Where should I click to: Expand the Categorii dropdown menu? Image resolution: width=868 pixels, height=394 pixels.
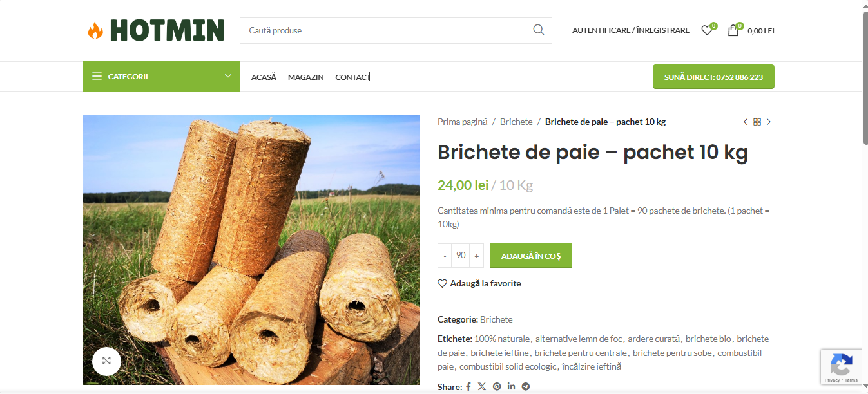tap(161, 77)
